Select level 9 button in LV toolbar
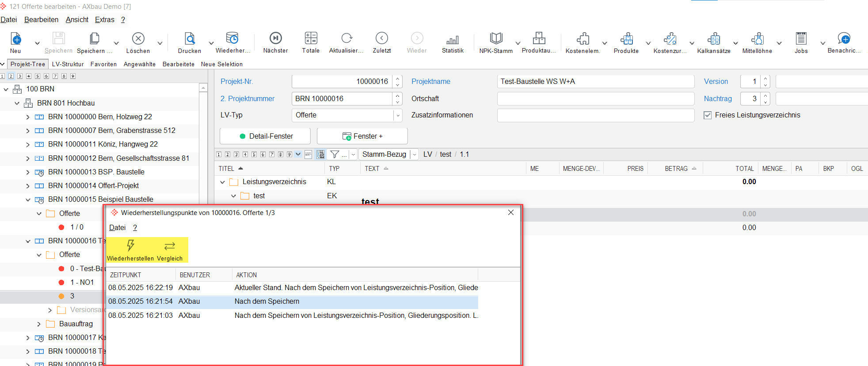 point(289,154)
